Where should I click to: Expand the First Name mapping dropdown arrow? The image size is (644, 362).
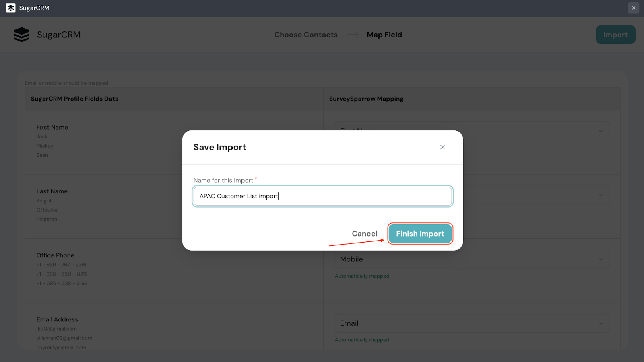coord(601,131)
